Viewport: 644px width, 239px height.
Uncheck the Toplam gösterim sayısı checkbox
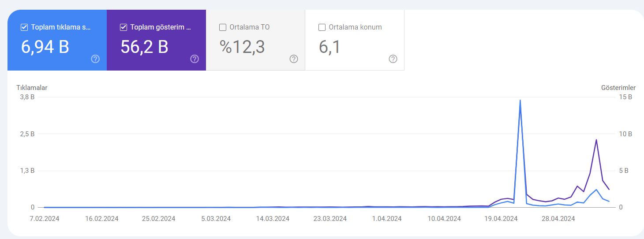point(124,27)
